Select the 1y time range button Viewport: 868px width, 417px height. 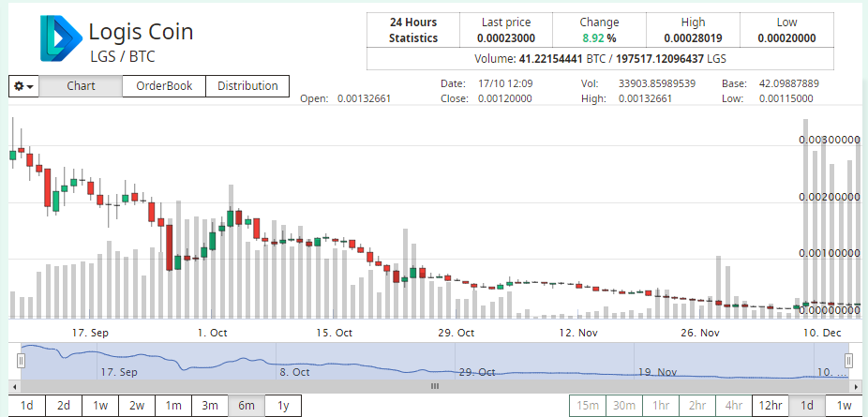point(282,406)
